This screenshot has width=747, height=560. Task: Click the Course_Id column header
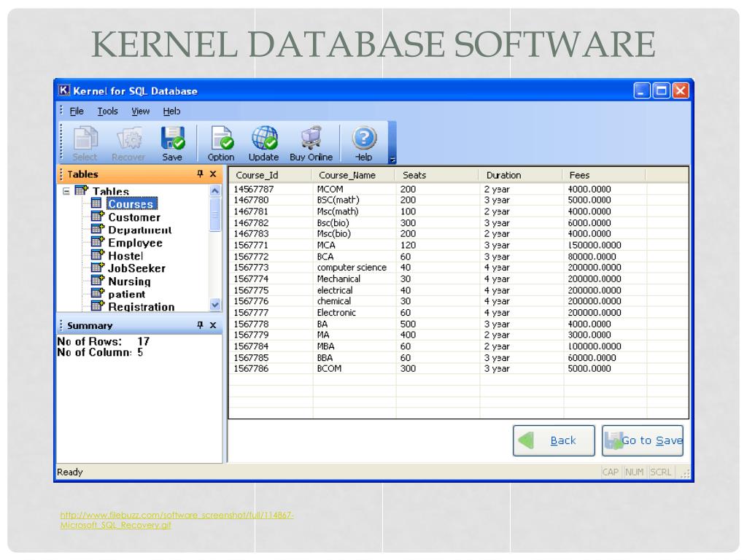270,175
